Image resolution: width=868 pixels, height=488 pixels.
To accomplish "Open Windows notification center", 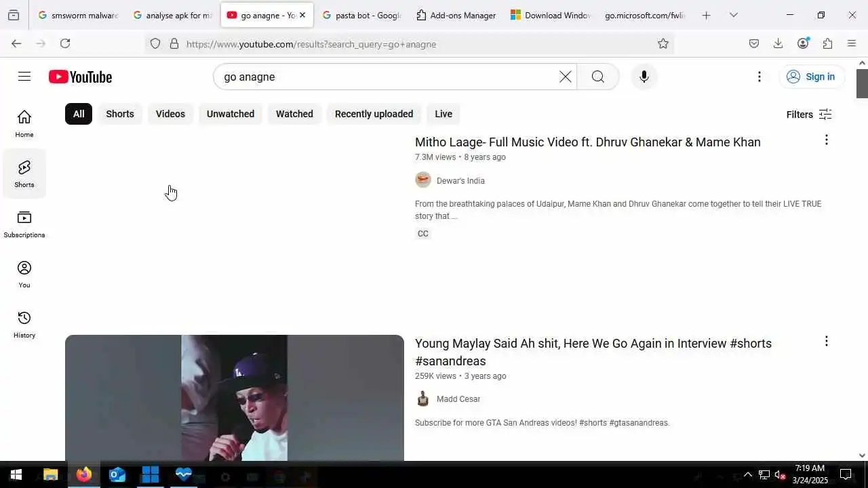I will (x=846, y=474).
